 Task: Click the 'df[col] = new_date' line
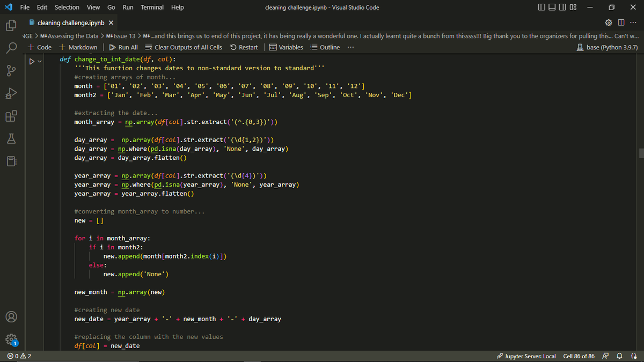107,345
